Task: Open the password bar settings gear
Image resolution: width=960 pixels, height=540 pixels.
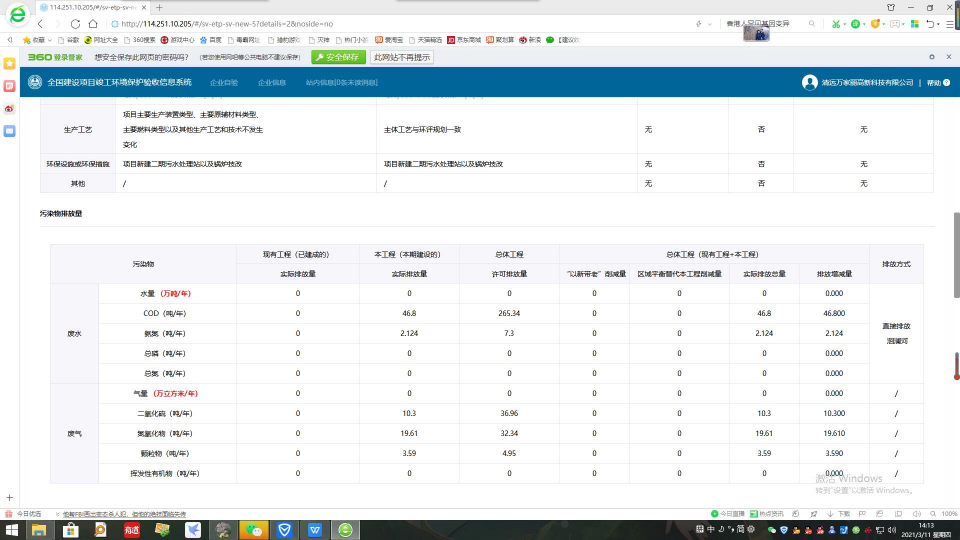Action: 933,57
